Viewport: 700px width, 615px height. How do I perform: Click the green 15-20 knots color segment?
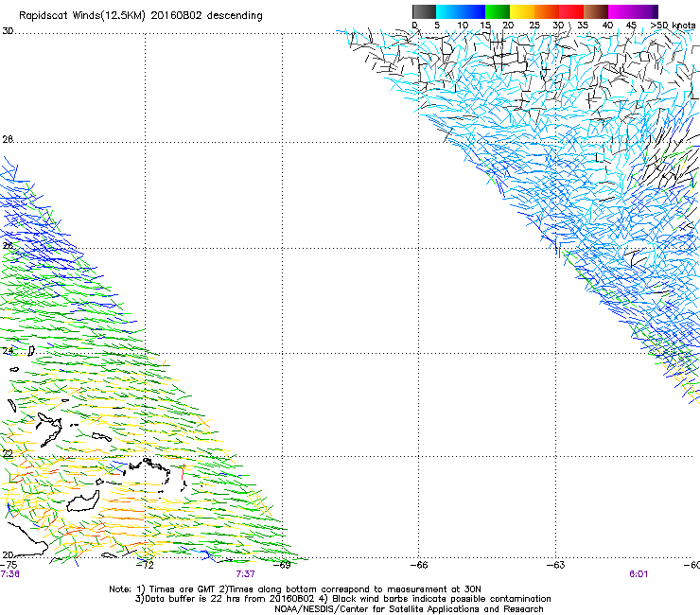coord(498,11)
